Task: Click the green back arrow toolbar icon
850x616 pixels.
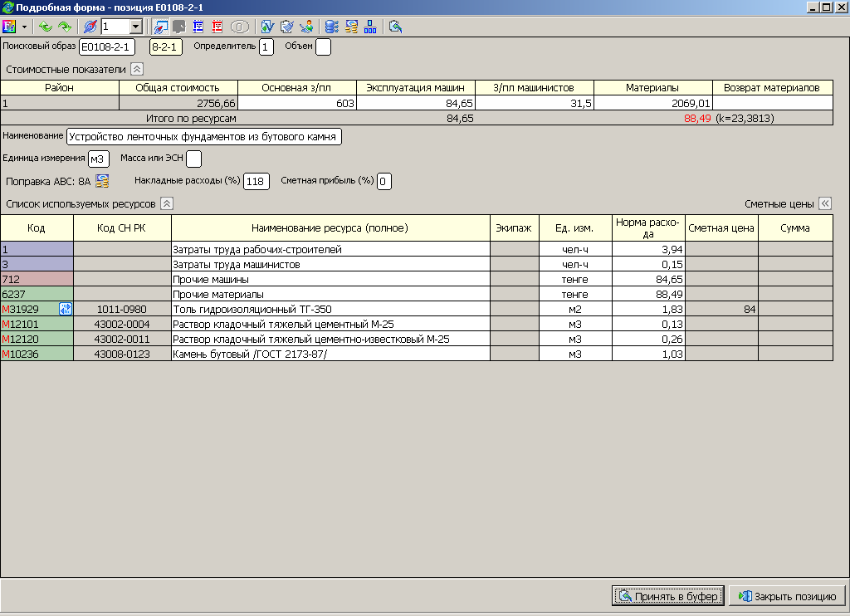Action: tap(46, 26)
